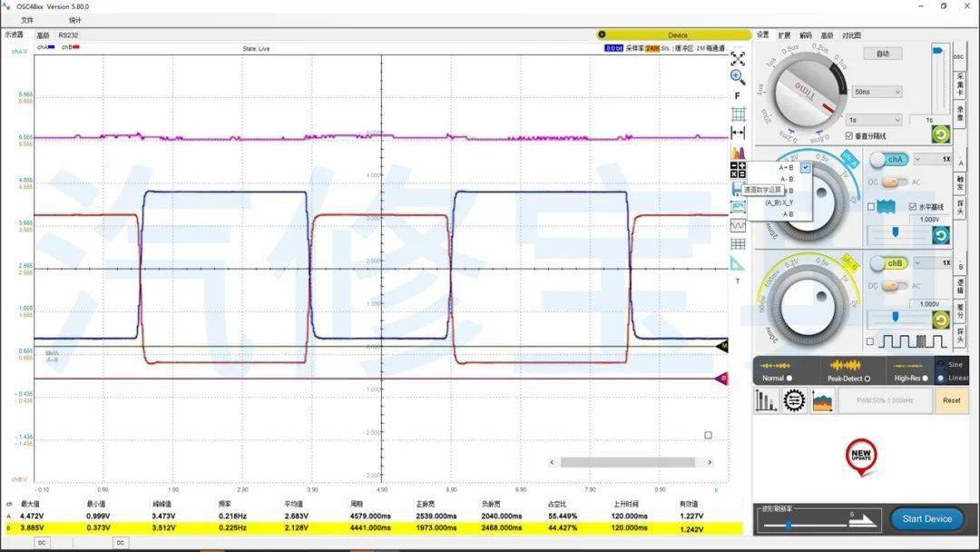Image resolution: width=980 pixels, height=552 pixels.
Task: Click the T icon in the vertical toolbar
Action: tap(738, 281)
